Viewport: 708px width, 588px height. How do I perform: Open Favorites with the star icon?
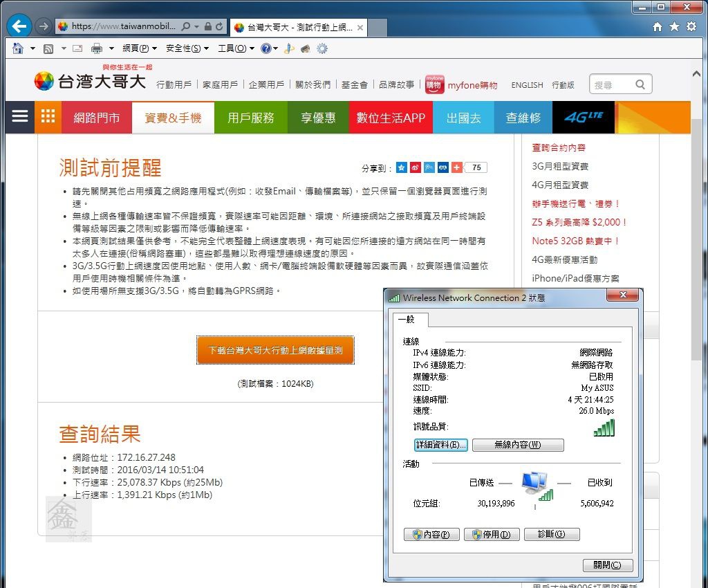click(x=675, y=27)
